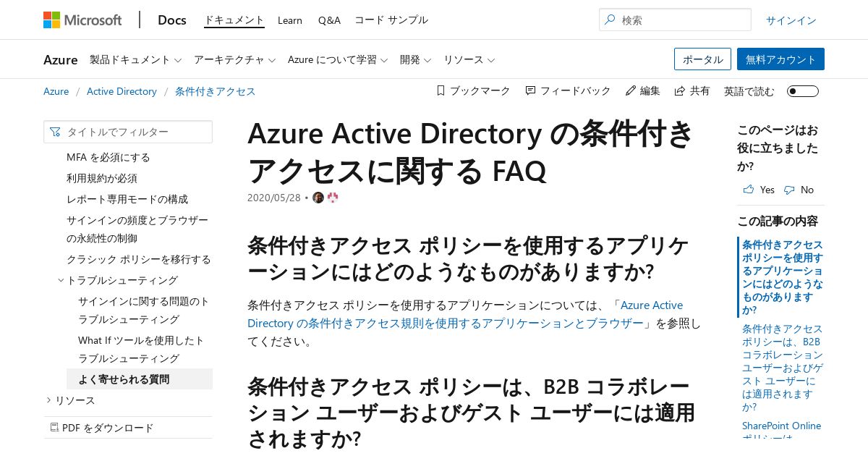Open What If ツールを使用したトラブルシューティング
The height and width of the screenshot is (456, 868).
[x=141, y=349]
